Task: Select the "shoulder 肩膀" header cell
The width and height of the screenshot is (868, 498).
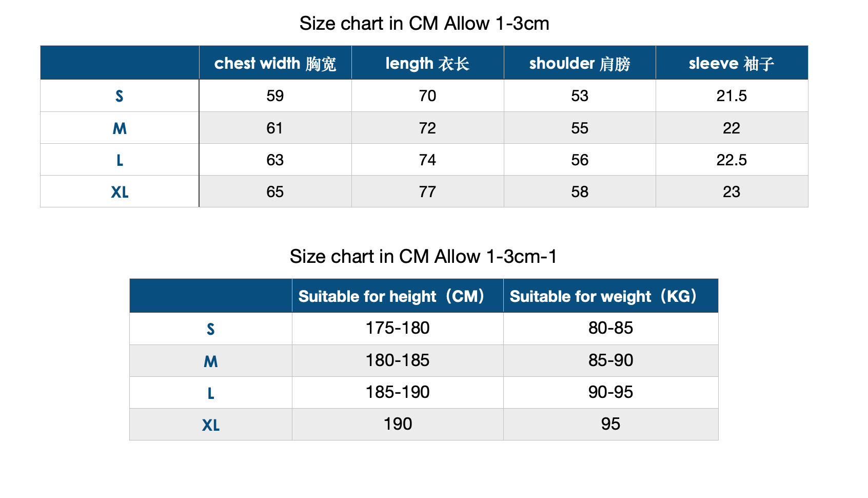Action: [x=580, y=63]
